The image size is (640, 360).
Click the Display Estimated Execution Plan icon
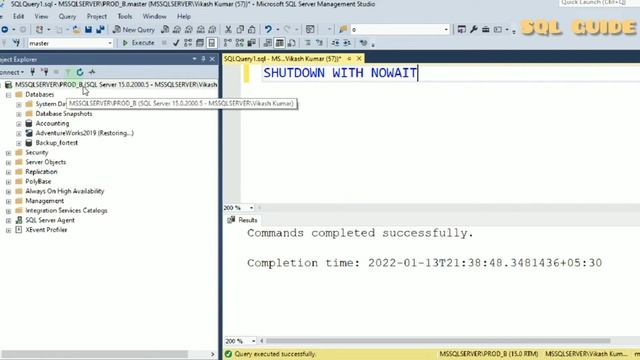point(188,43)
